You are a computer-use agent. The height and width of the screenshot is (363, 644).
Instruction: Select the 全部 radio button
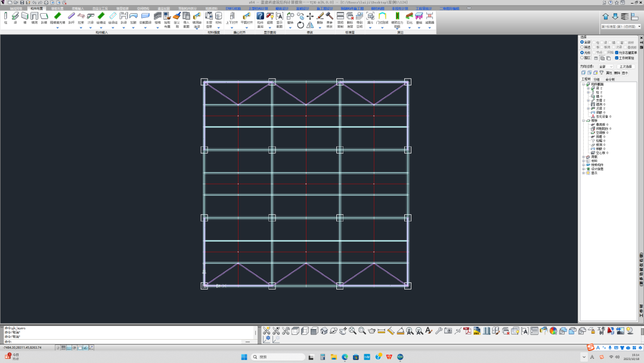[582, 42]
